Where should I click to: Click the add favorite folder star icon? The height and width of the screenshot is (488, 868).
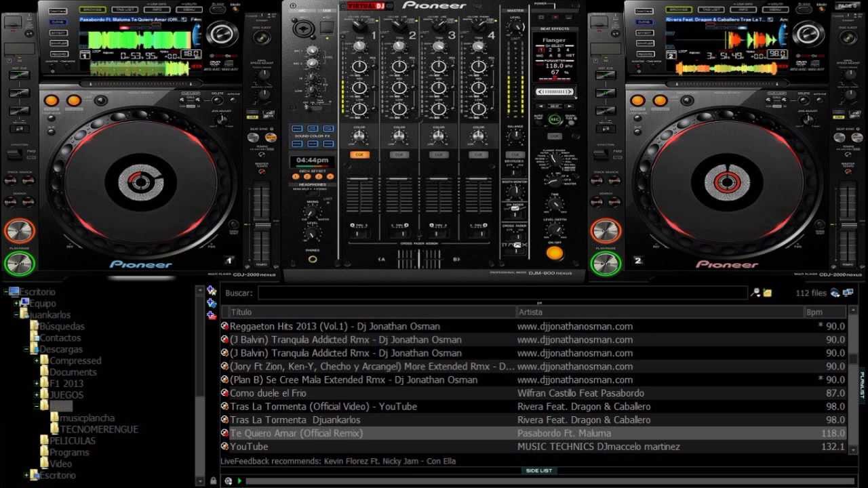212,291
